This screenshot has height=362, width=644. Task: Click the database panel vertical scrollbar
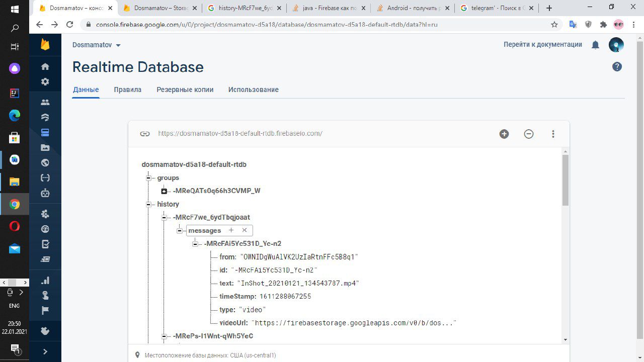pos(566,180)
